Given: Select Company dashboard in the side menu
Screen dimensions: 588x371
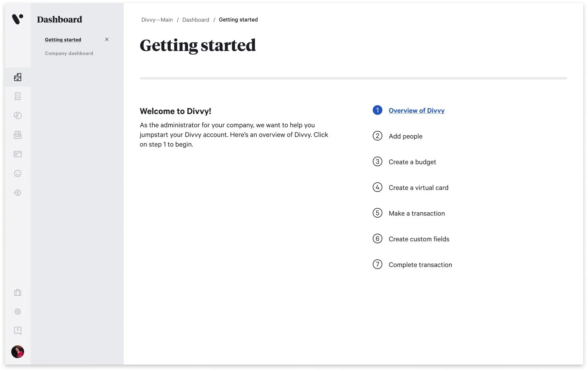Looking at the screenshot, I should [x=69, y=53].
